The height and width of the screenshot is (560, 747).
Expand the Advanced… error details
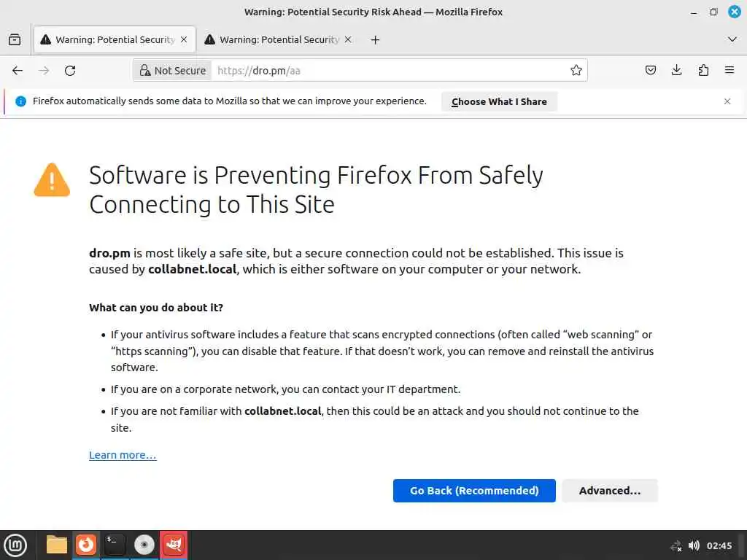point(609,491)
